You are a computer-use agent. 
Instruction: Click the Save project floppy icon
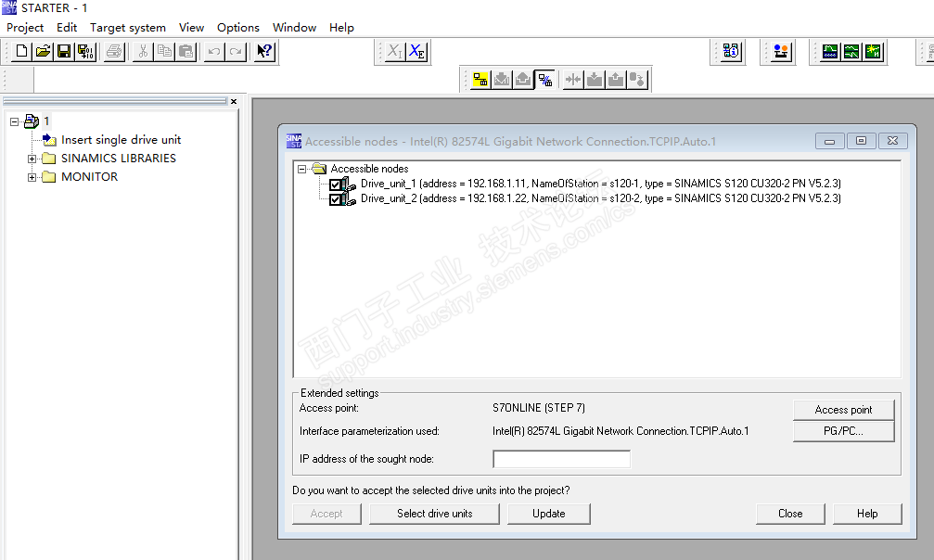click(x=64, y=51)
